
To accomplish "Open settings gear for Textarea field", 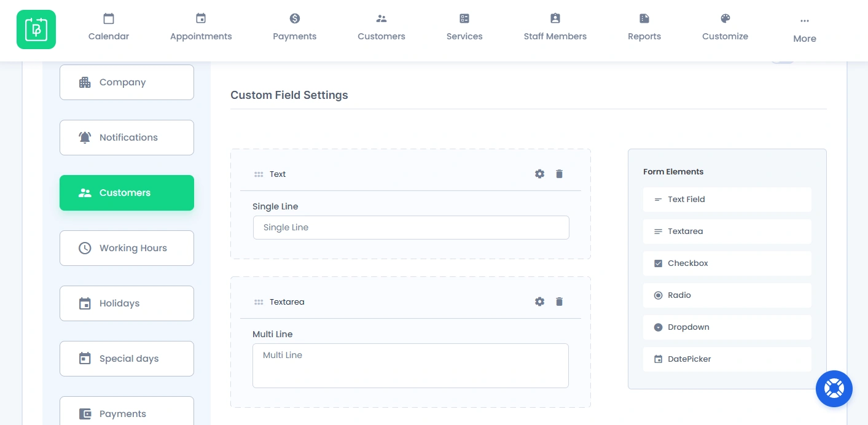I will click(x=539, y=302).
